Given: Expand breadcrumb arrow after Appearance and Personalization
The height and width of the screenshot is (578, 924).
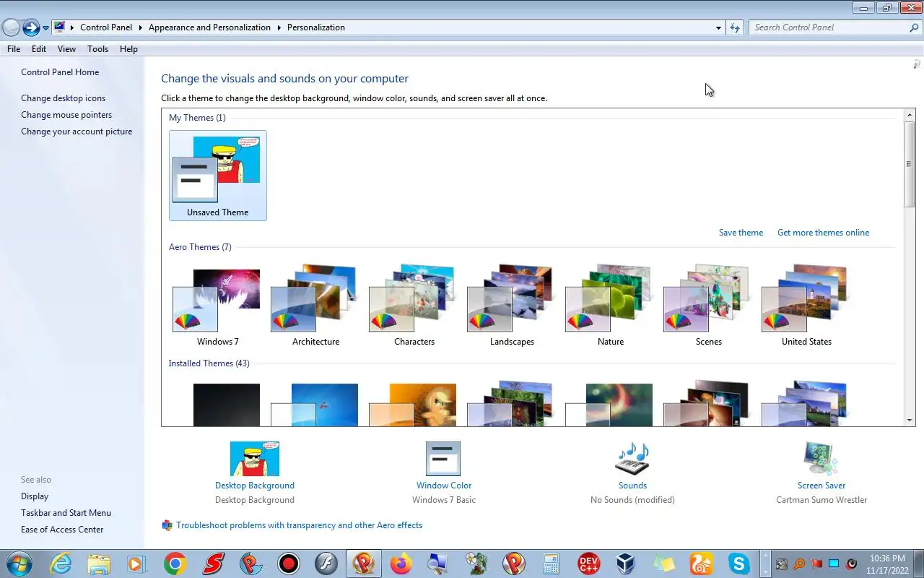Looking at the screenshot, I should (x=279, y=27).
